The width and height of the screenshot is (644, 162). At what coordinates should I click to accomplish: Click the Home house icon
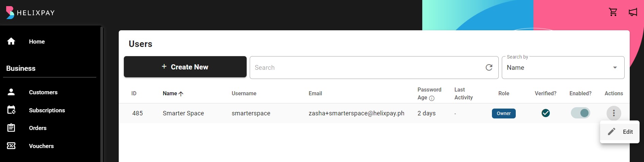pyautogui.click(x=11, y=41)
